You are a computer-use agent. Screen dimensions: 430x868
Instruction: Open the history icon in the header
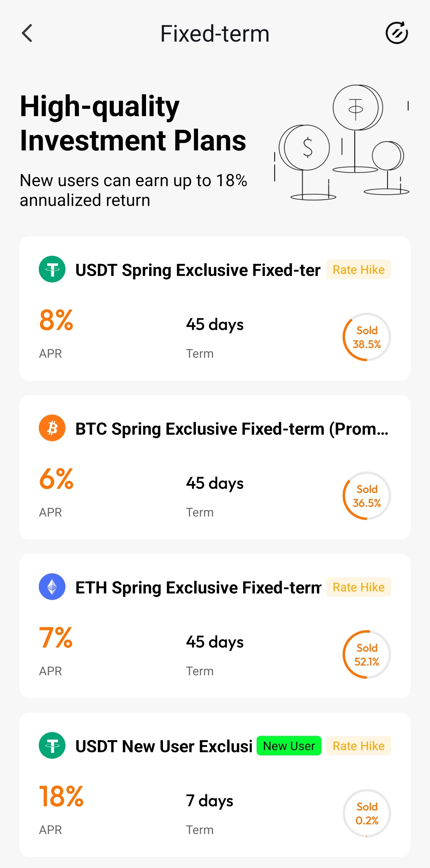[397, 33]
